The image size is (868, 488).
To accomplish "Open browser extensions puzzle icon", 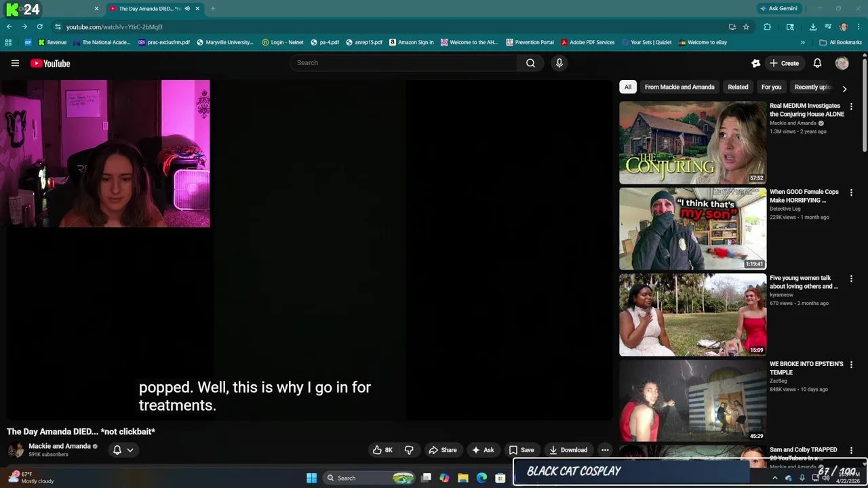I will click(x=767, y=26).
